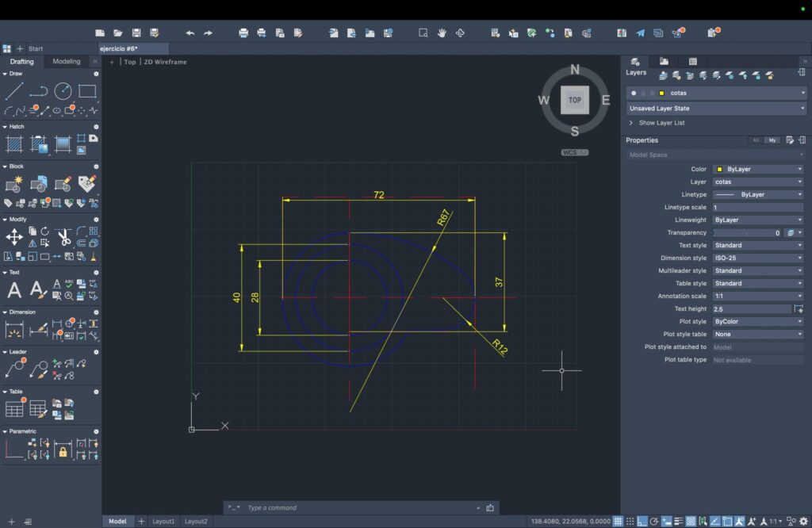This screenshot has width=812, height=528.
Task: Toggle grid display in status bar
Action: point(618,521)
